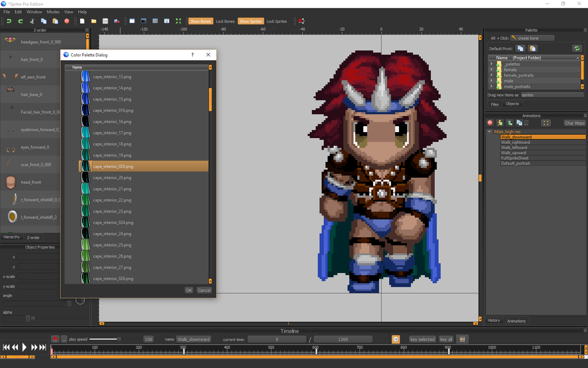Enable Lock Bones in the toolbar
The width and height of the screenshot is (588, 368).
coord(225,21)
